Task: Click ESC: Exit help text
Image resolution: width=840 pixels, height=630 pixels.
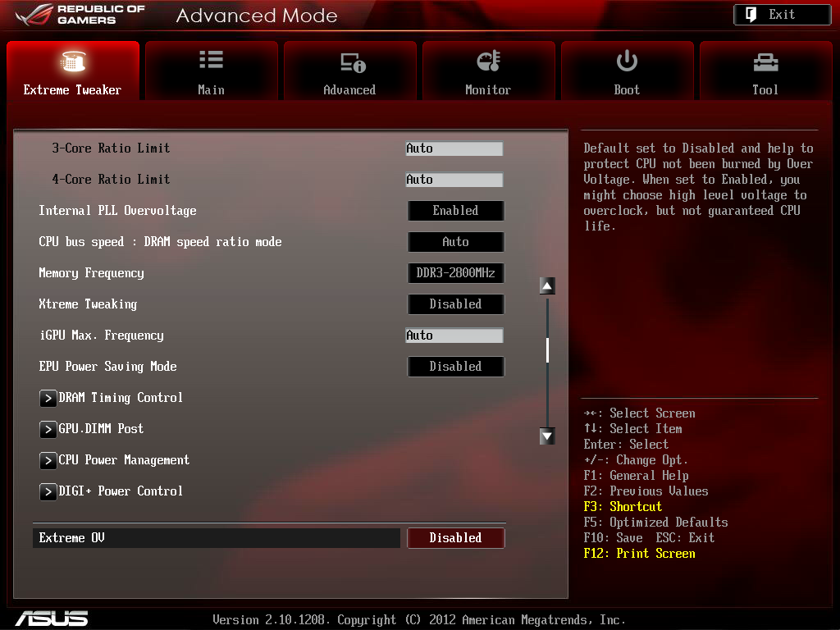Action: tap(685, 538)
